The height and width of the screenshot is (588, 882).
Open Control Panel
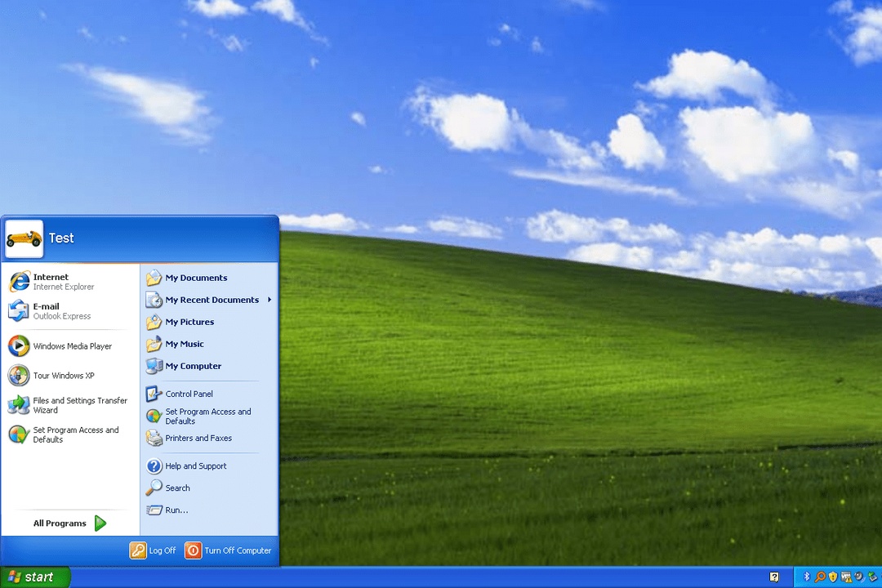click(189, 394)
